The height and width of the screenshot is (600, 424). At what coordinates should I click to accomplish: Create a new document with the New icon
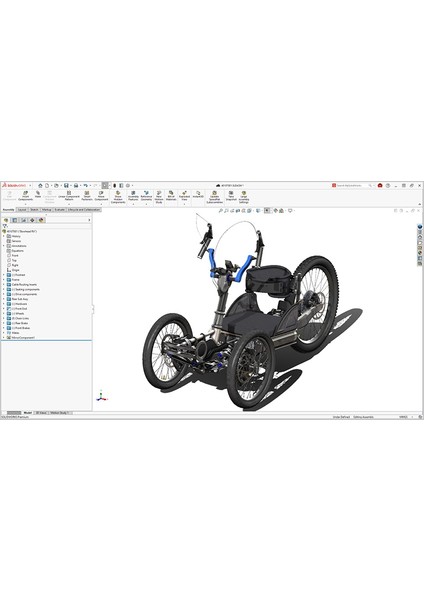47,185
